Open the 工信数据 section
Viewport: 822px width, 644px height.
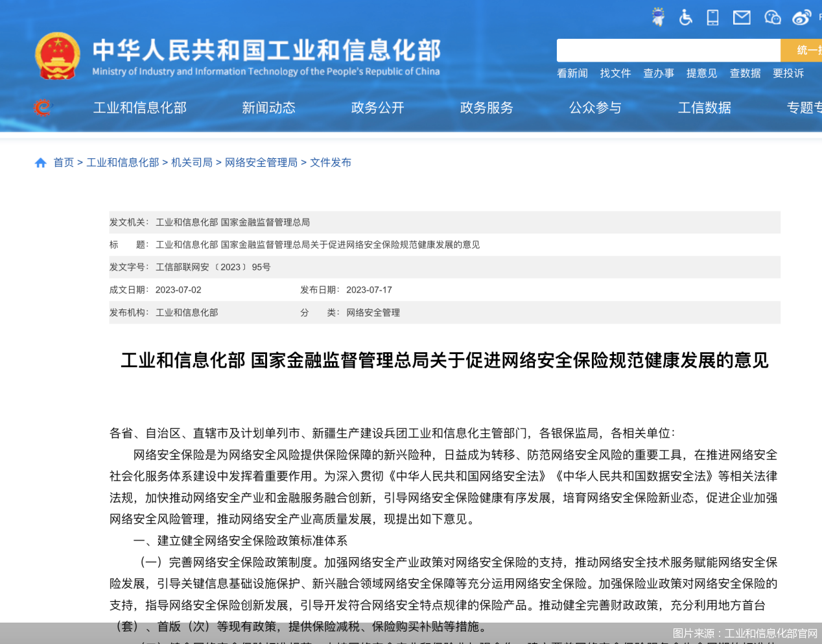tap(704, 108)
